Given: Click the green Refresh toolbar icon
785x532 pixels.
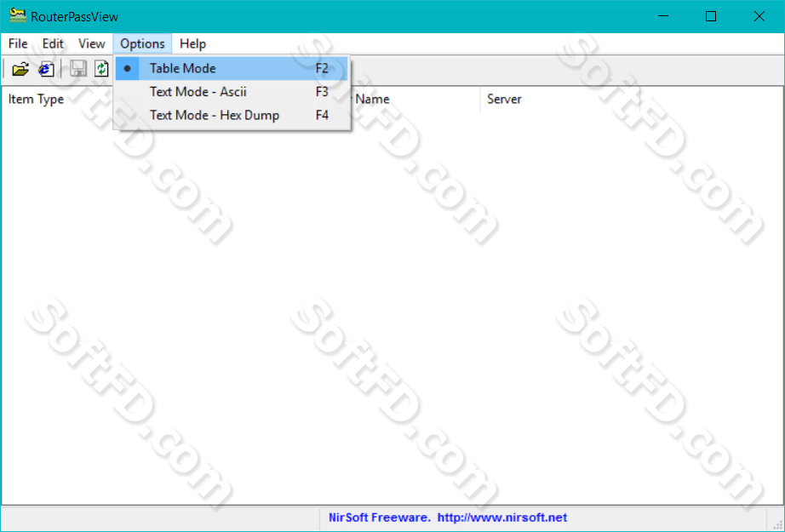Looking at the screenshot, I should click(101, 69).
